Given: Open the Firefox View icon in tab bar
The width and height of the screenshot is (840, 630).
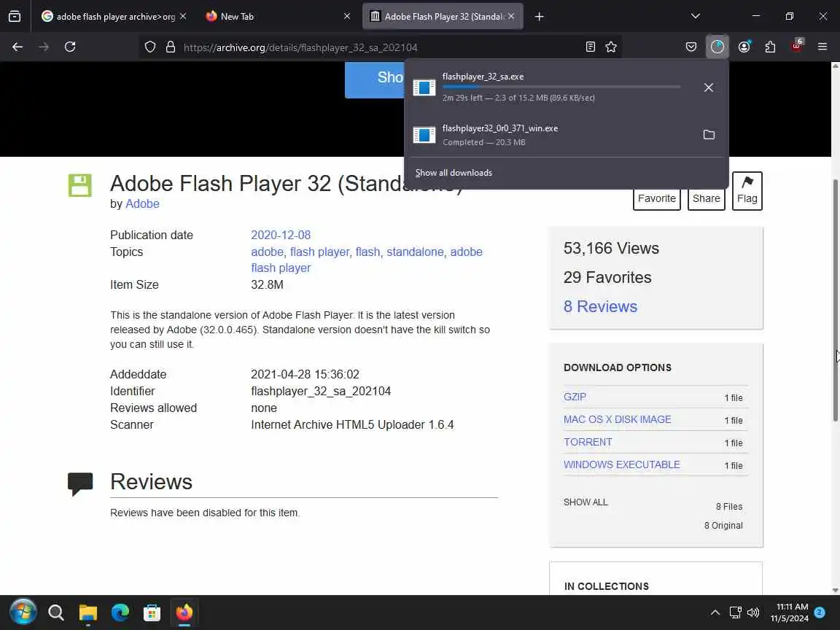Looking at the screenshot, I should tap(15, 17).
